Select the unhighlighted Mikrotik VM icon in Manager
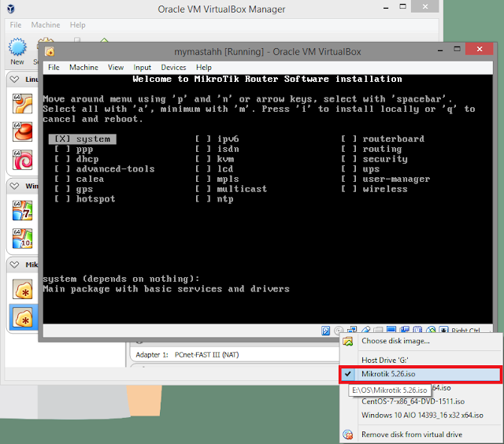This screenshot has width=504, height=444. pyautogui.click(x=23, y=289)
